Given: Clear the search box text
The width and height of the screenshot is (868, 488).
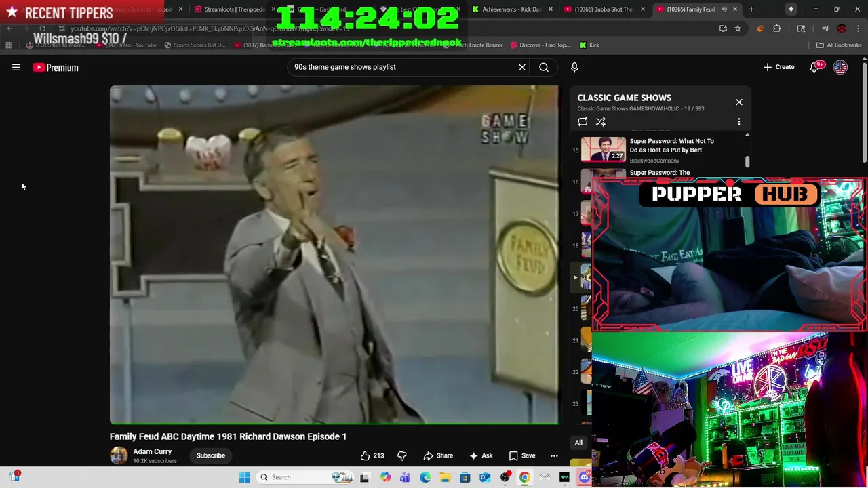Looking at the screenshot, I should tap(522, 67).
